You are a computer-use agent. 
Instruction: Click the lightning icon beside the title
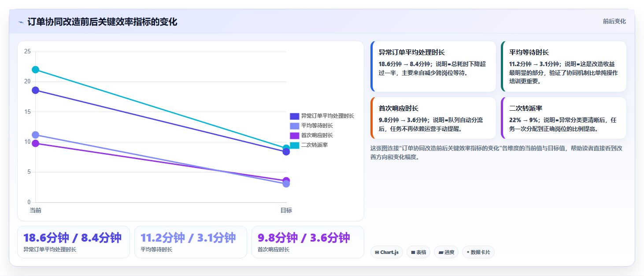tap(21, 22)
